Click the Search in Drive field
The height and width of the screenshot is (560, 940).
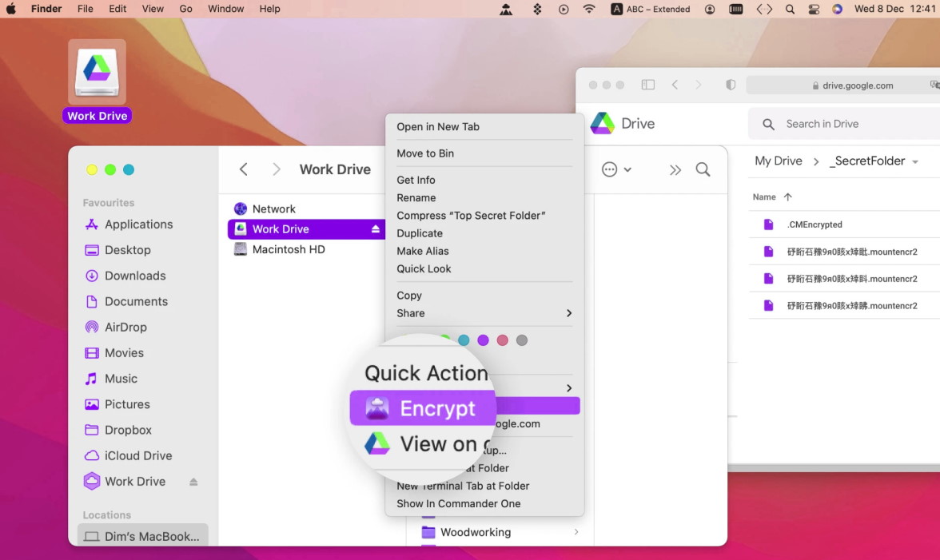pos(844,124)
